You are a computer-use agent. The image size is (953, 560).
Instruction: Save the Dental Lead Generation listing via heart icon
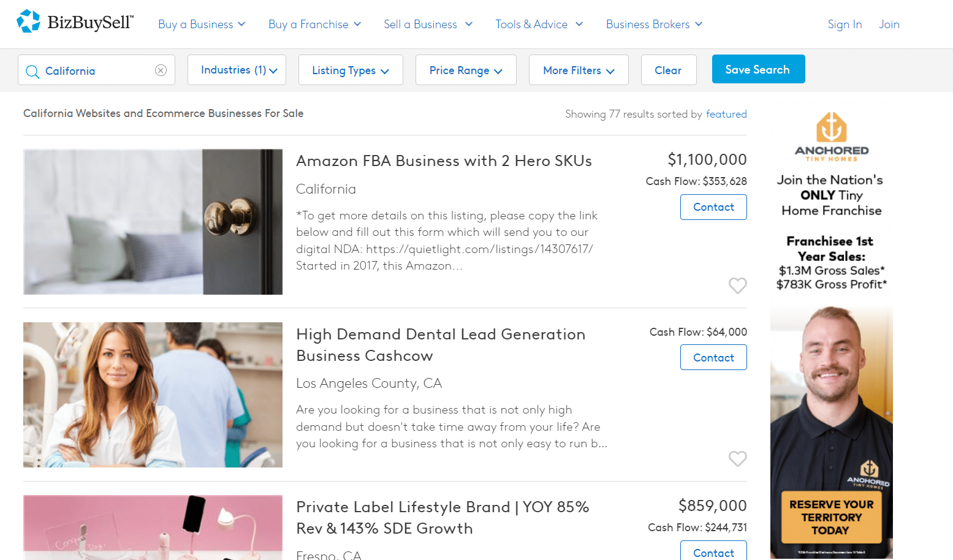click(737, 458)
